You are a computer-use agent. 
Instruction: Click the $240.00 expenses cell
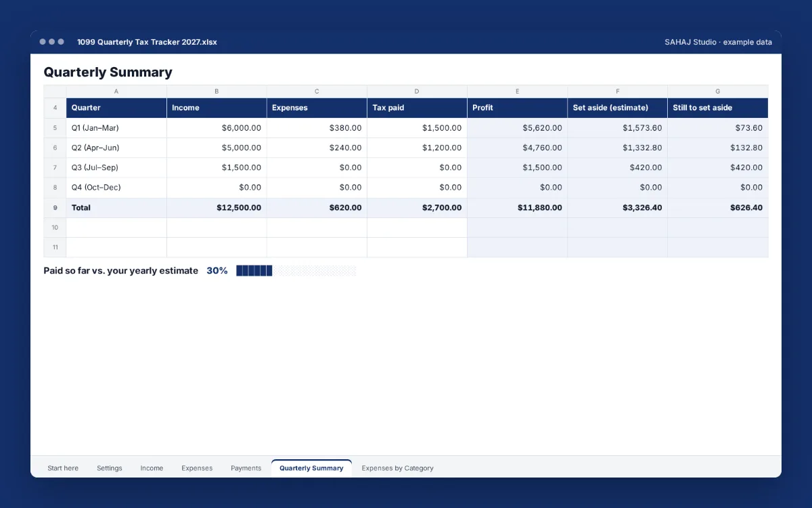317,148
